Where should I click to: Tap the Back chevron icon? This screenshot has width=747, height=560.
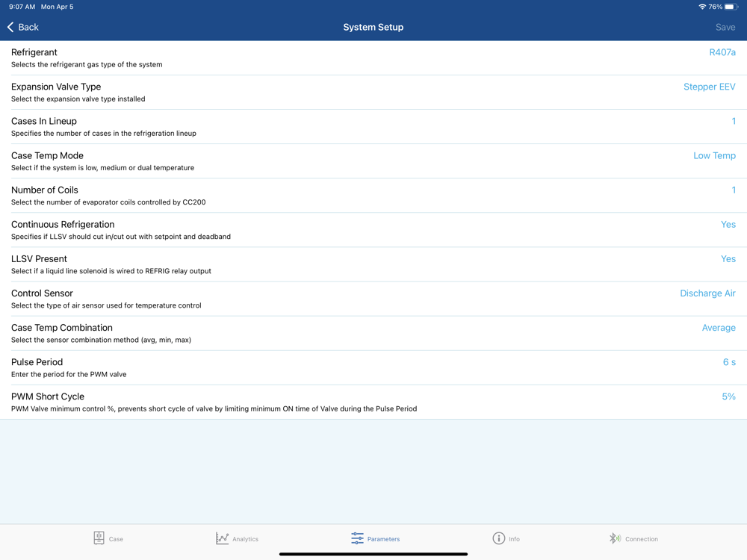[10, 27]
